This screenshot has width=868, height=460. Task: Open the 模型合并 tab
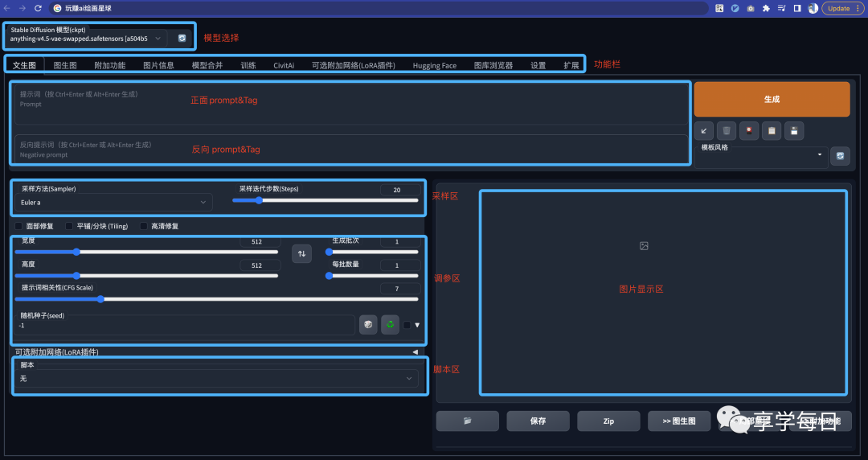(x=207, y=65)
